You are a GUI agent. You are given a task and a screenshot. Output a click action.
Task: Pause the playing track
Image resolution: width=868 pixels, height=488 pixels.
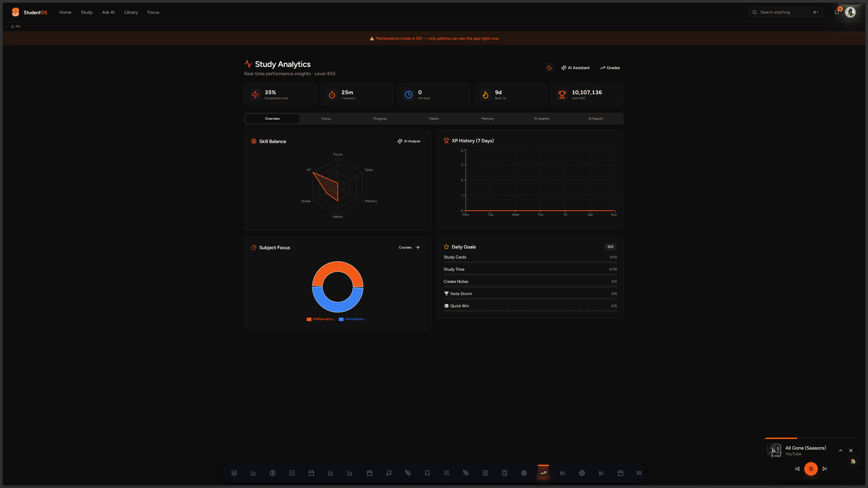811,469
